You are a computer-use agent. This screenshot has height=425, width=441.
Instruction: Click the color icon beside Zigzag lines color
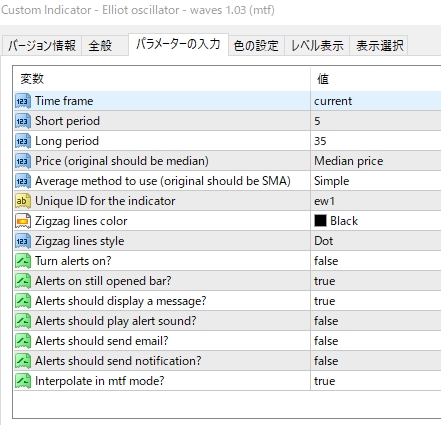(23, 221)
